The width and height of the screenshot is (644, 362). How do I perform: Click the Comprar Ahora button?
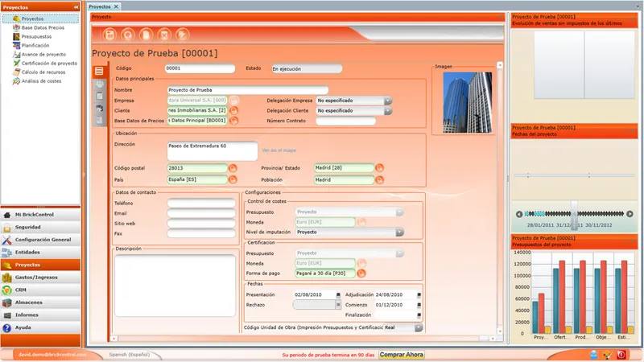click(x=401, y=355)
